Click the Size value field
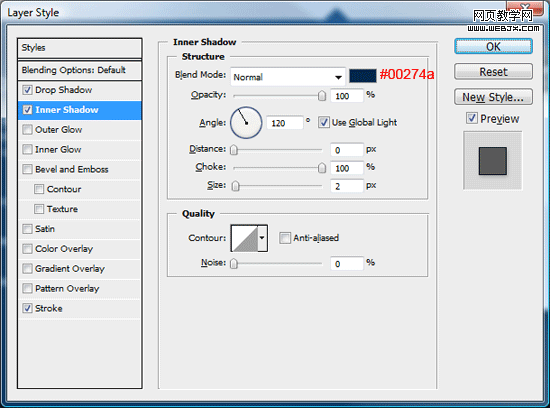The width and height of the screenshot is (550, 408). click(347, 186)
